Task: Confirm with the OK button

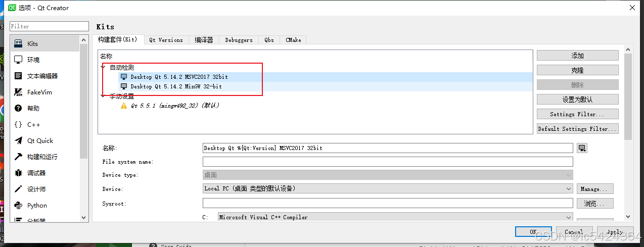Action: tap(533, 231)
